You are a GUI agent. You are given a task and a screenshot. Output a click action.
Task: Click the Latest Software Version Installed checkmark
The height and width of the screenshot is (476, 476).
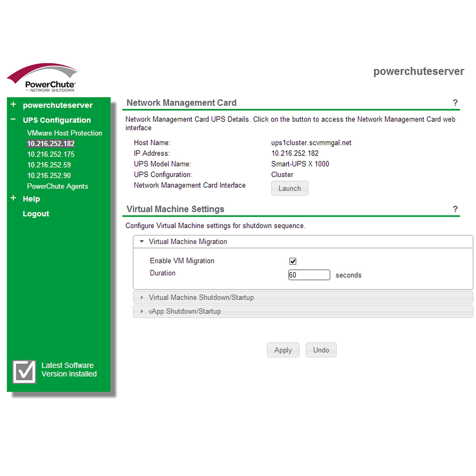pos(24,371)
